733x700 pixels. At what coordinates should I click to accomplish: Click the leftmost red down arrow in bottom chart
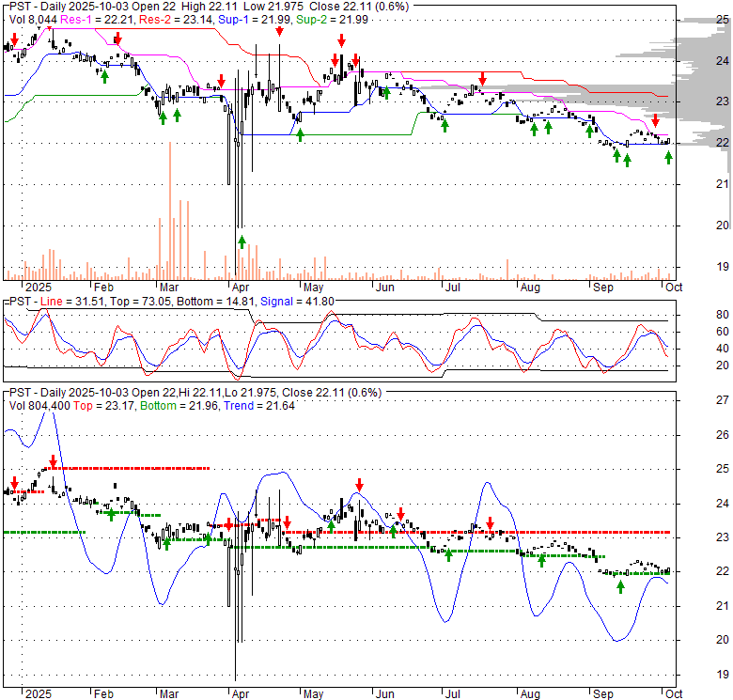pyautogui.click(x=13, y=484)
